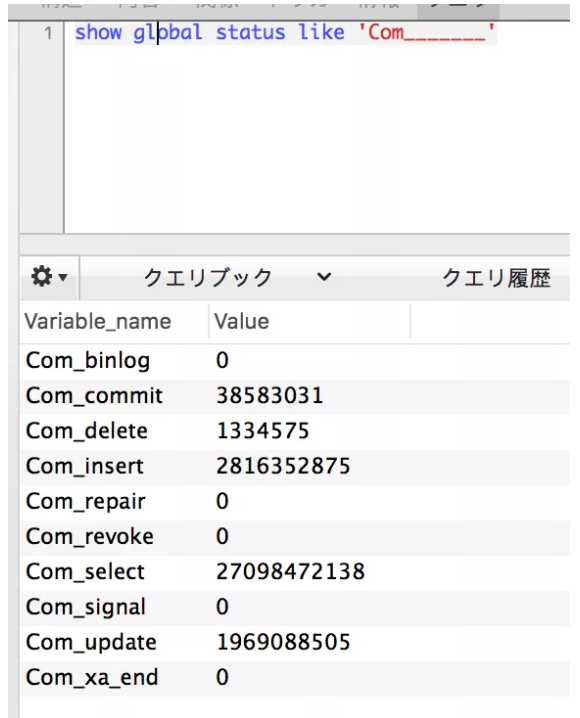Screen dimensions: 580x718
Task: Click the Com_update value 1969088505
Action: (283, 642)
